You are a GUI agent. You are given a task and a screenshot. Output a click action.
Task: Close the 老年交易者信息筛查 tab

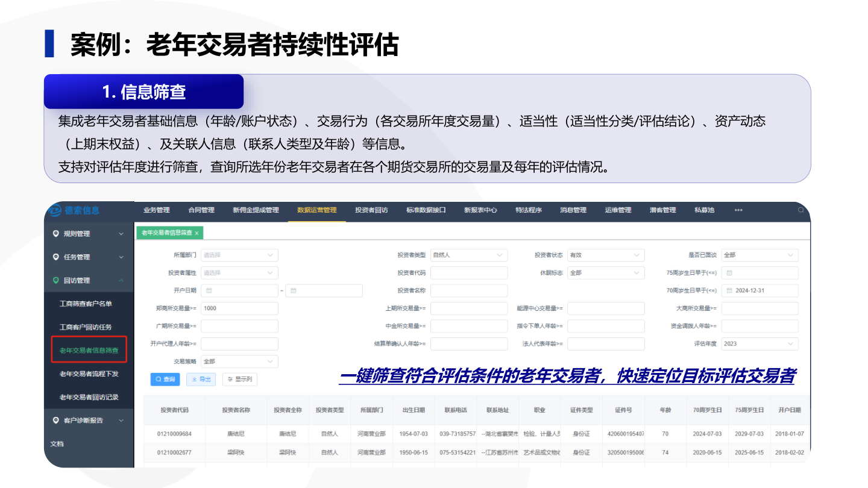coord(197,233)
